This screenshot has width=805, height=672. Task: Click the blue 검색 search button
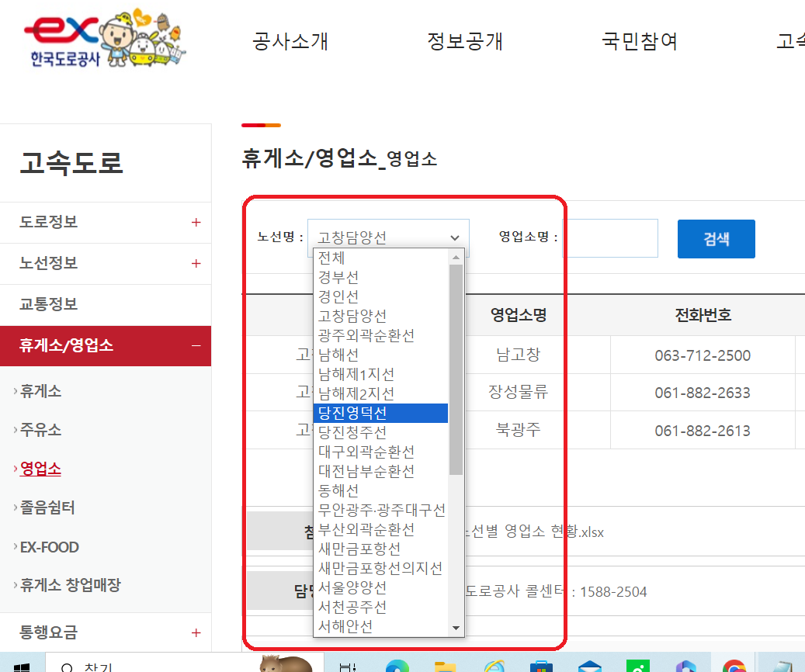pyautogui.click(x=715, y=239)
